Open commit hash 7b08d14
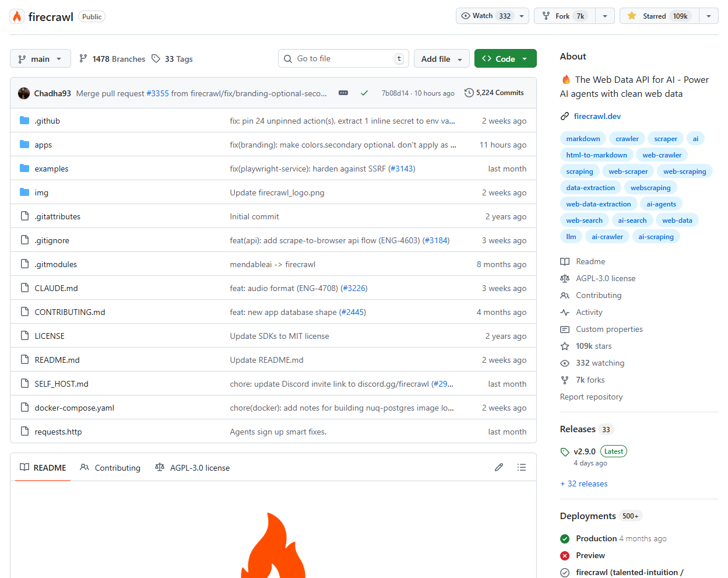 pos(395,93)
